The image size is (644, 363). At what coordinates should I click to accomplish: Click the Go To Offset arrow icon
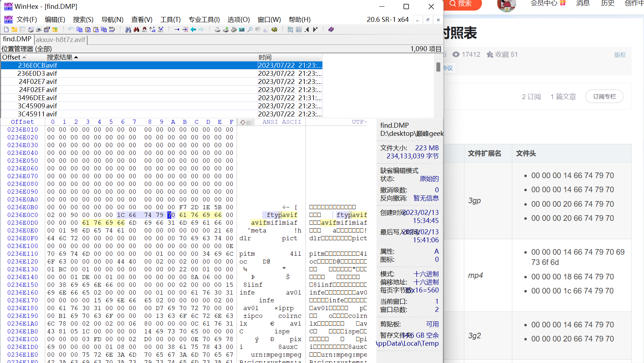click(177, 30)
